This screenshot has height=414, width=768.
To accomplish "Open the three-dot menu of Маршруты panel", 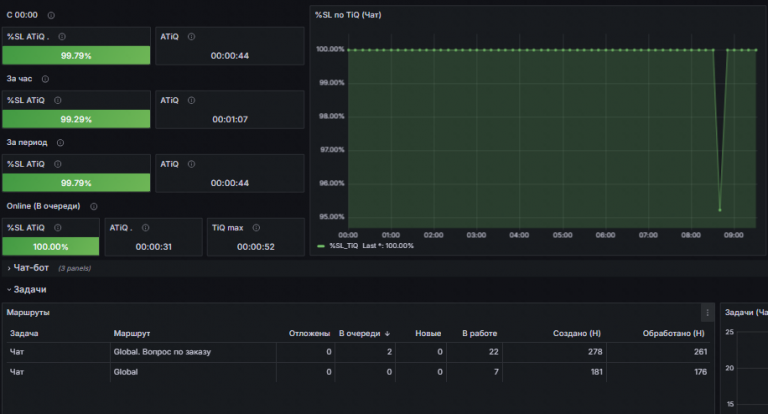I will point(707,313).
